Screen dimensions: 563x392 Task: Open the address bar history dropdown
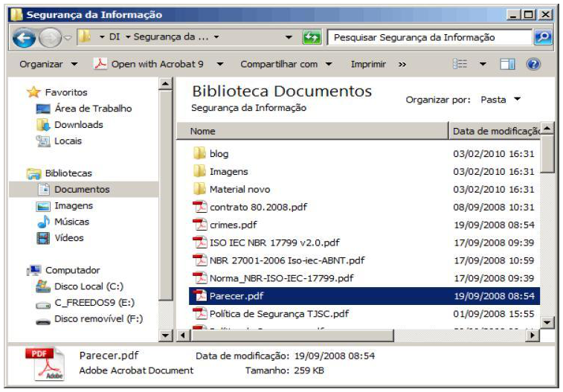tap(289, 37)
